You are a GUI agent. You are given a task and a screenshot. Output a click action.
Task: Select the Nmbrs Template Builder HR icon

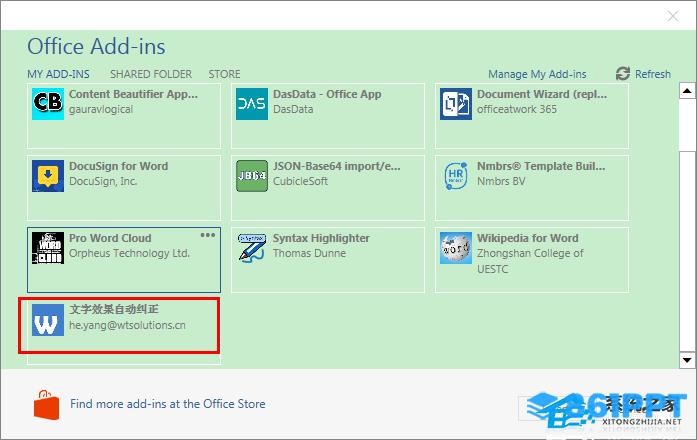point(456,176)
